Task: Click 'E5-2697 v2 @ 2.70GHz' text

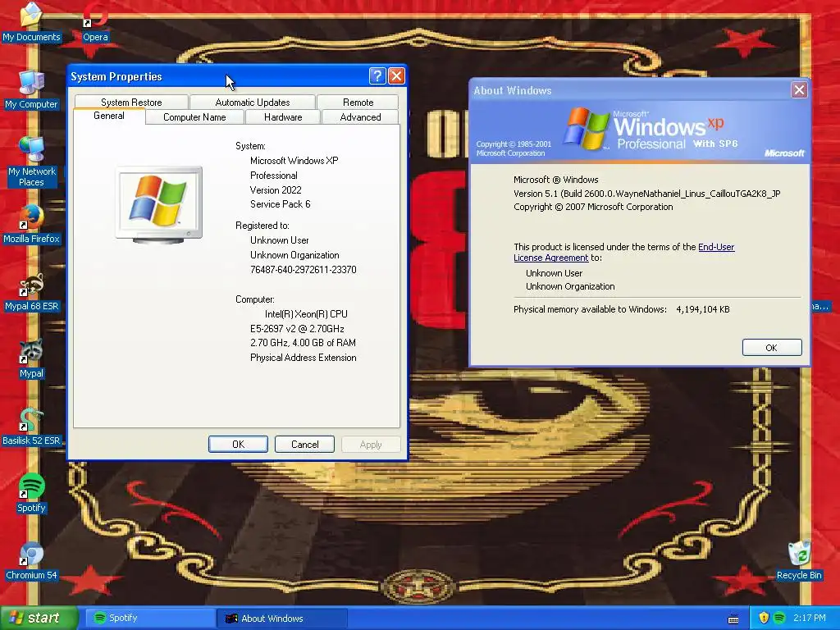Action: click(x=297, y=328)
